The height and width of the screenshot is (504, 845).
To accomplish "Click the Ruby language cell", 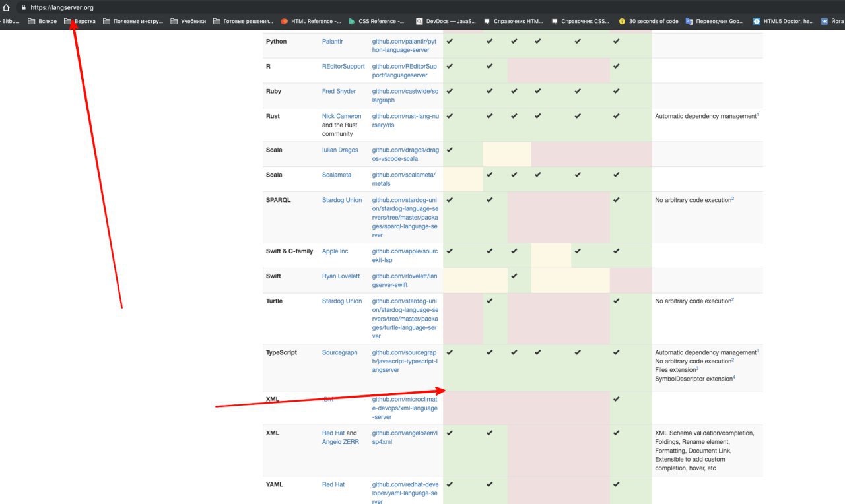I will coord(290,96).
